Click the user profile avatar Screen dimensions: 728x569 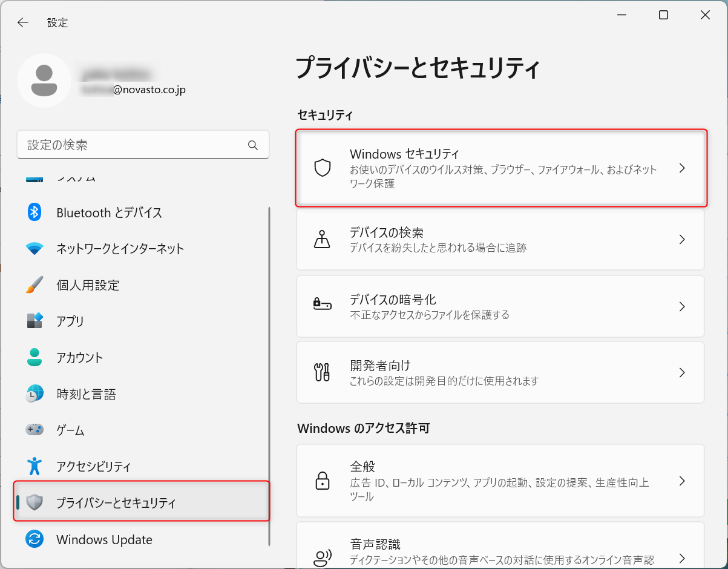(44, 81)
